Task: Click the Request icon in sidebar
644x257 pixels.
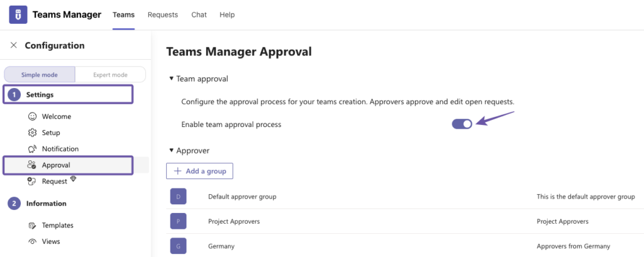Action: (32, 181)
